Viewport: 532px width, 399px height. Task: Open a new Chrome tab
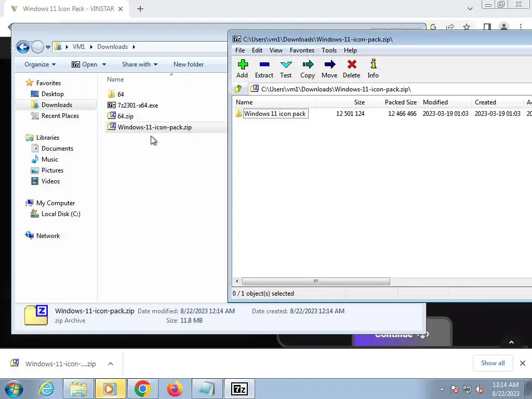pos(140,9)
